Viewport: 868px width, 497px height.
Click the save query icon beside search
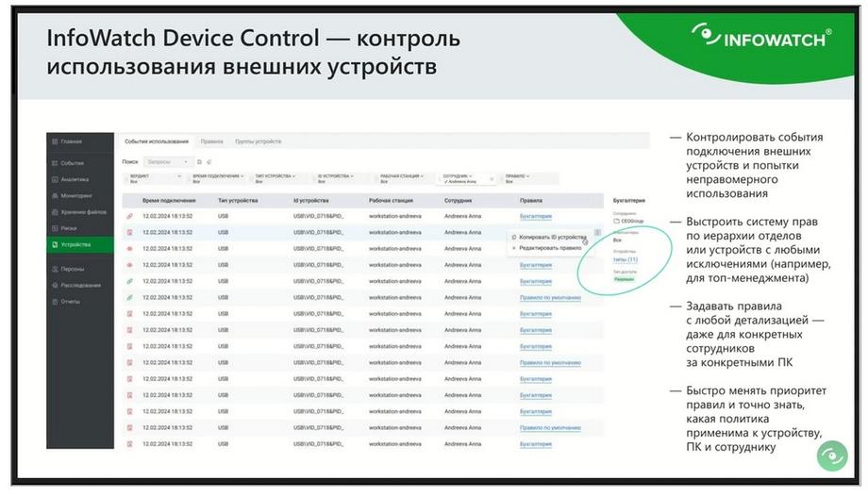pyautogui.click(x=199, y=162)
